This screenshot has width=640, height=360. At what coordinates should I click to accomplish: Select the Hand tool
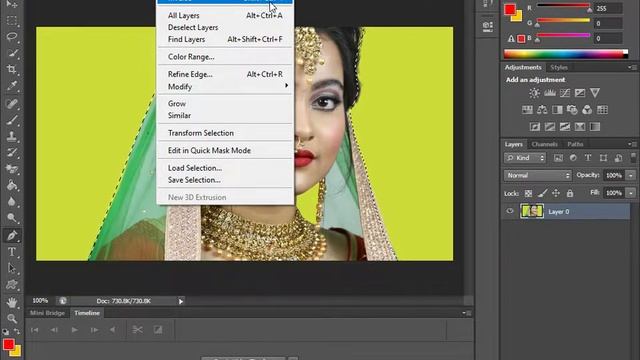pos(12,302)
